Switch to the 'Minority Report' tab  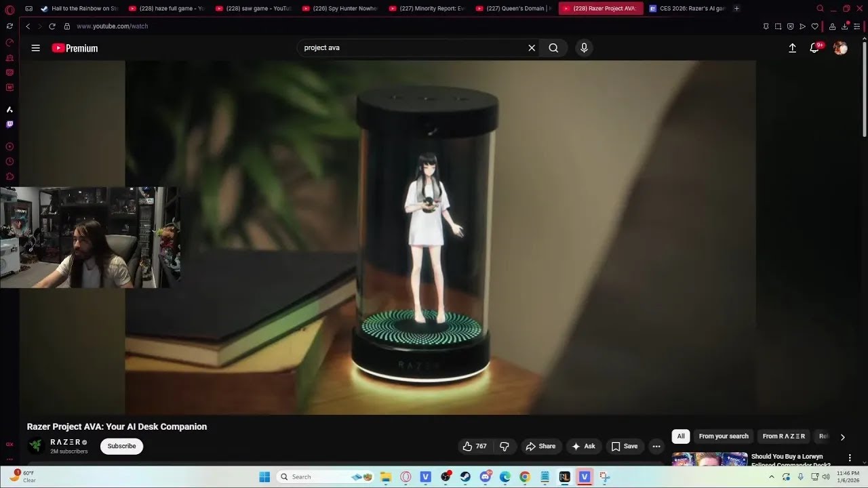pyautogui.click(x=427, y=9)
